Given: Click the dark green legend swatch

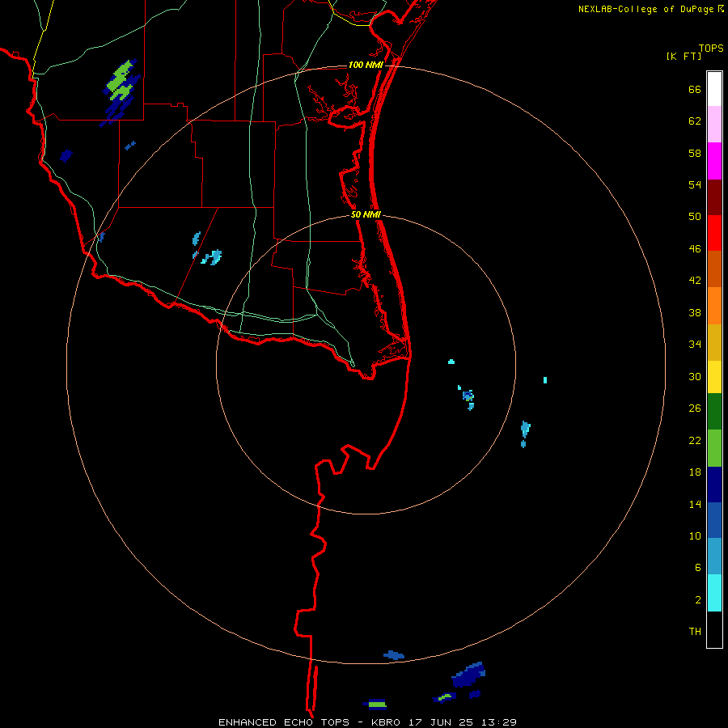Looking at the screenshot, I should pos(714,412).
